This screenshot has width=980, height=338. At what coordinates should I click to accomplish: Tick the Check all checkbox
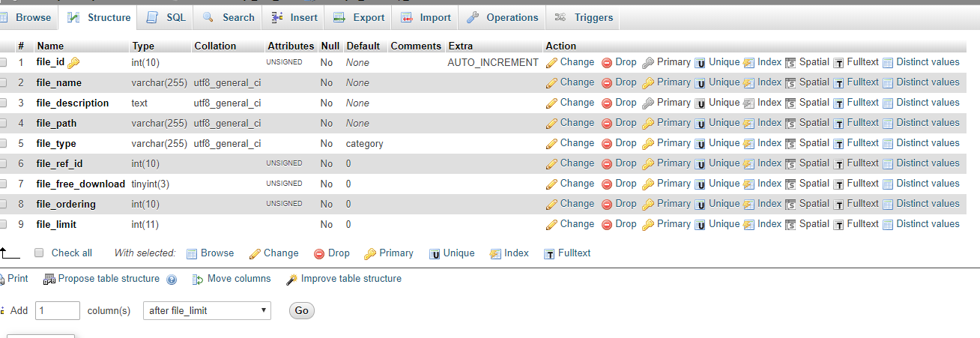coord(39,253)
